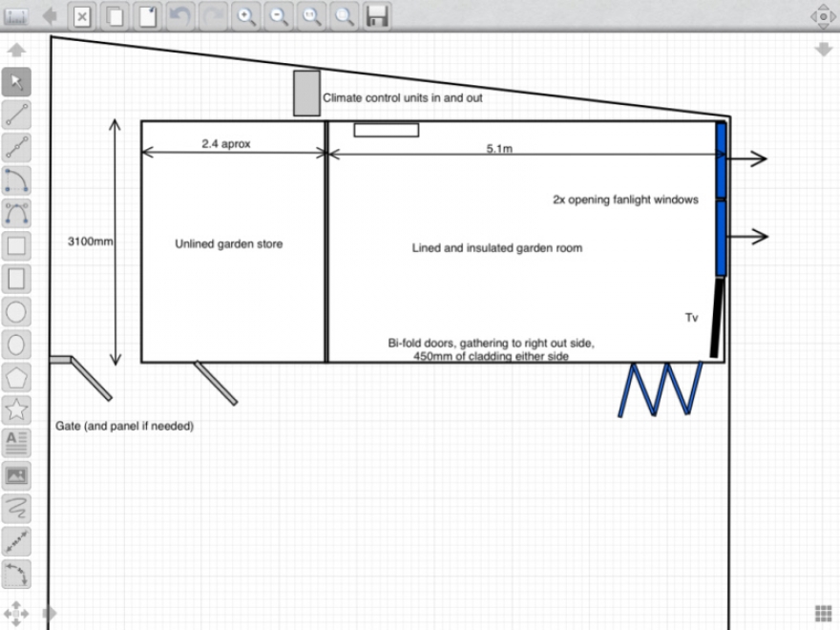Click the insert image tool
This screenshot has height=630, width=840.
tap(17, 474)
